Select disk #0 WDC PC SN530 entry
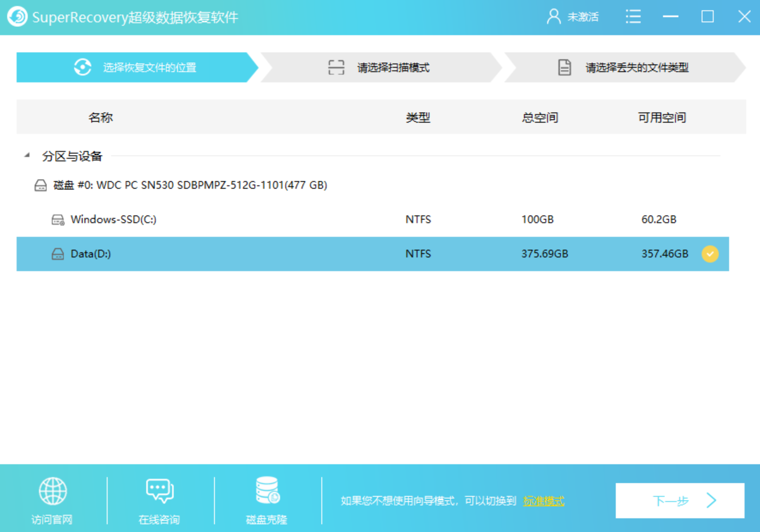This screenshot has height=532, width=760. 190,185
